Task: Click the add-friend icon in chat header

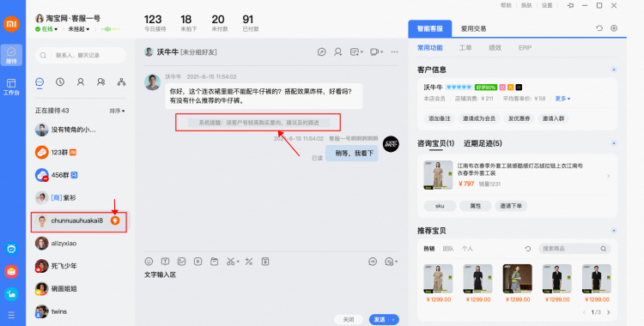Action: pos(338,51)
